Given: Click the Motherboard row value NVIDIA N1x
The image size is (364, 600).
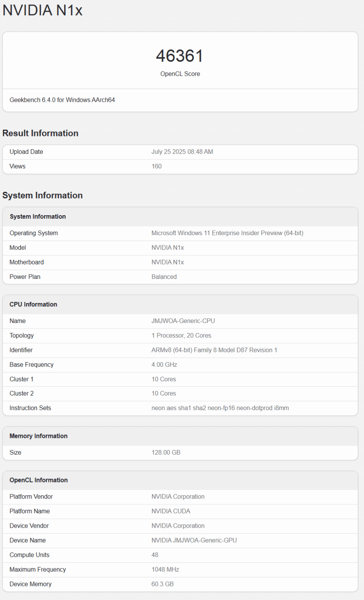Looking at the screenshot, I should 168,262.
